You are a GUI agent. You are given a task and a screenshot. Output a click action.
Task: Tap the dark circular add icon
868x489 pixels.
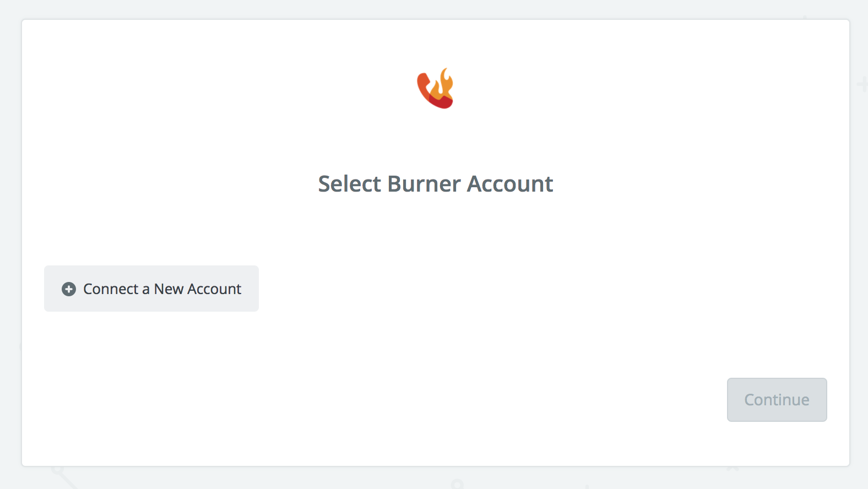pos(69,289)
